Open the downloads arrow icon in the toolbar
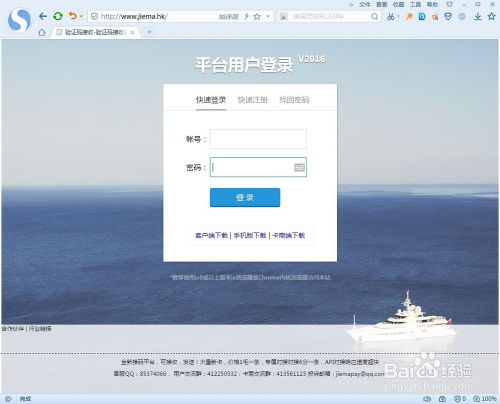This screenshot has height=404, width=500. [x=478, y=16]
